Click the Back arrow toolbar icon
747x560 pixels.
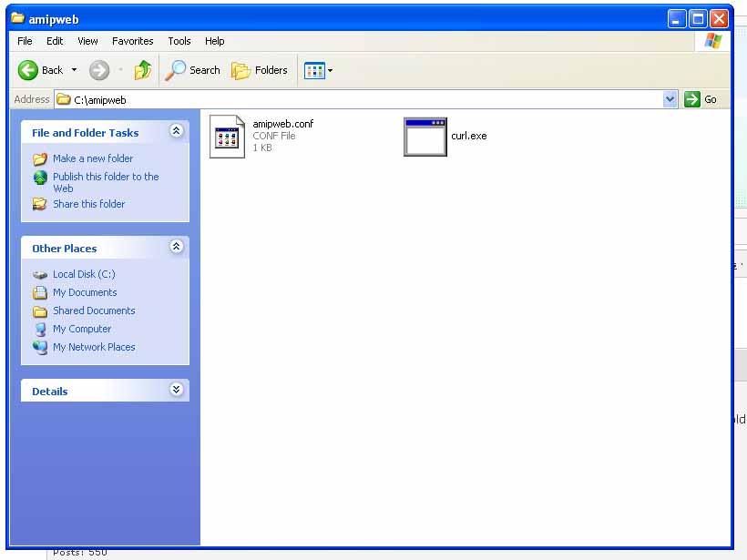coord(29,70)
